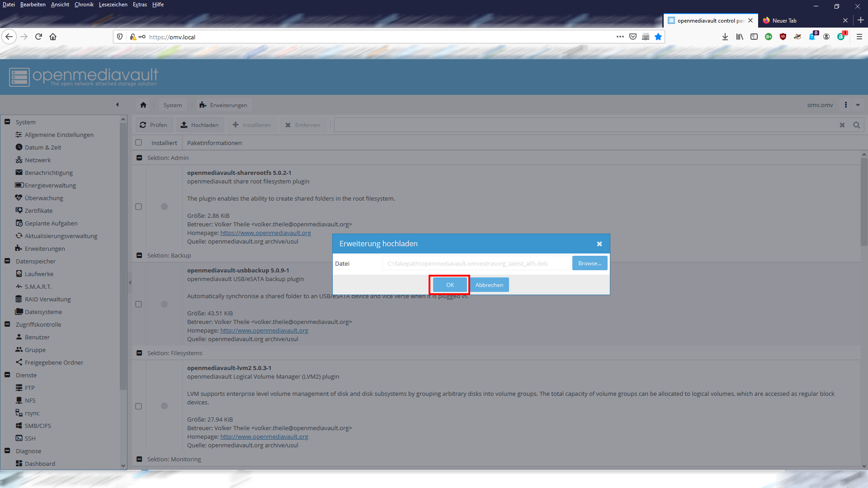Screen dimensions: 868x488
Task: Click OK in the upload dialog
Action: pyautogui.click(x=450, y=285)
